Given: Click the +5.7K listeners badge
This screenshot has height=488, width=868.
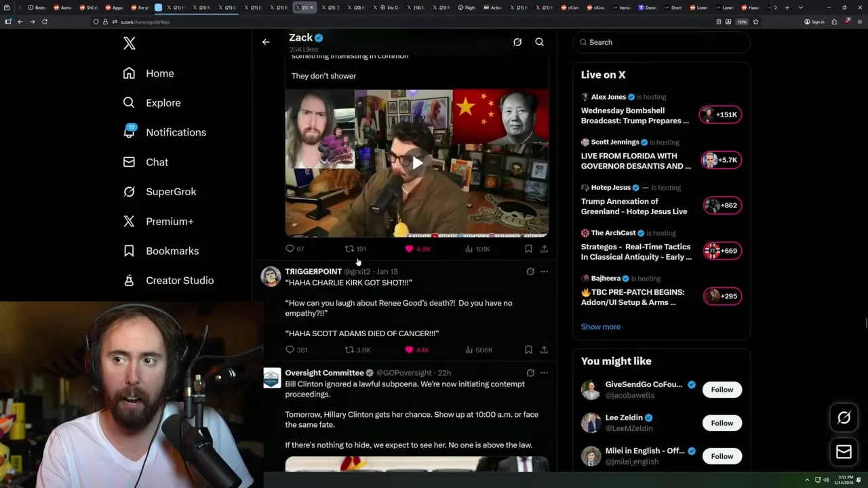Looking at the screenshot, I should (721, 160).
